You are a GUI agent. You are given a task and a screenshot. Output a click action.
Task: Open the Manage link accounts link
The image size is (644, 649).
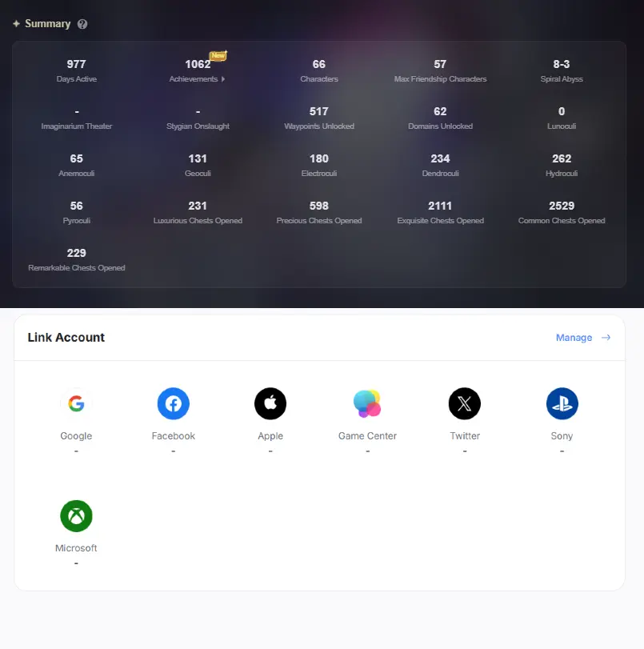tap(574, 338)
